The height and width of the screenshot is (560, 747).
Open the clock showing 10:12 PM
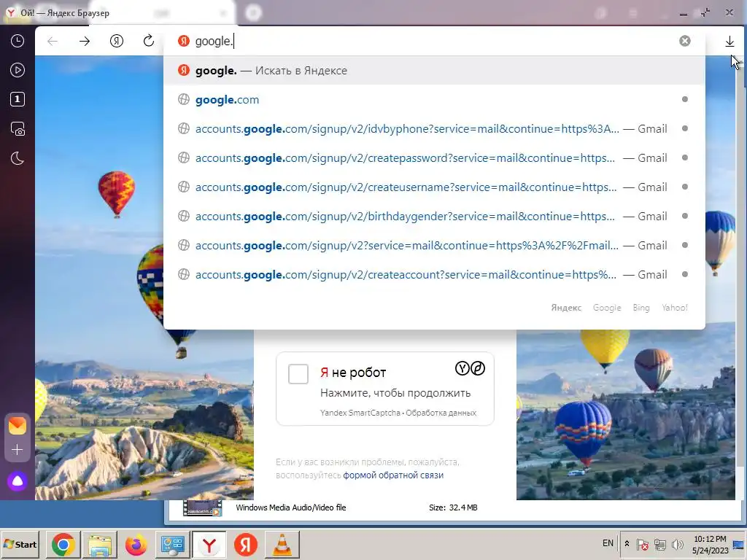coord(710,545)
